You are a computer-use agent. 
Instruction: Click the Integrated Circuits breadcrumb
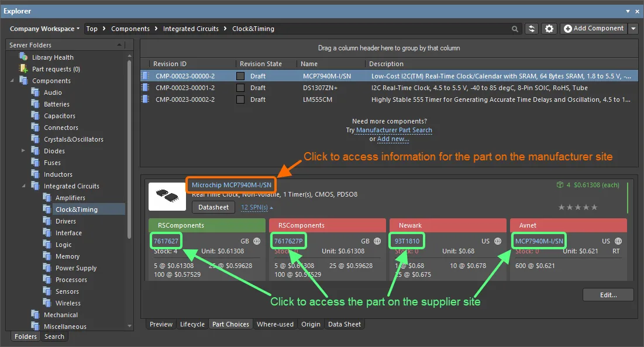click(x=191, y=29)
